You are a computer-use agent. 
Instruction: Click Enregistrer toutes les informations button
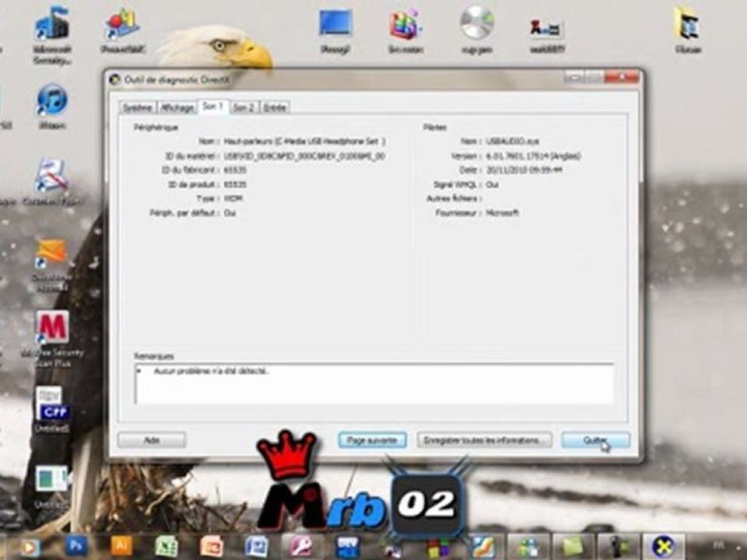tap(484, 440)
